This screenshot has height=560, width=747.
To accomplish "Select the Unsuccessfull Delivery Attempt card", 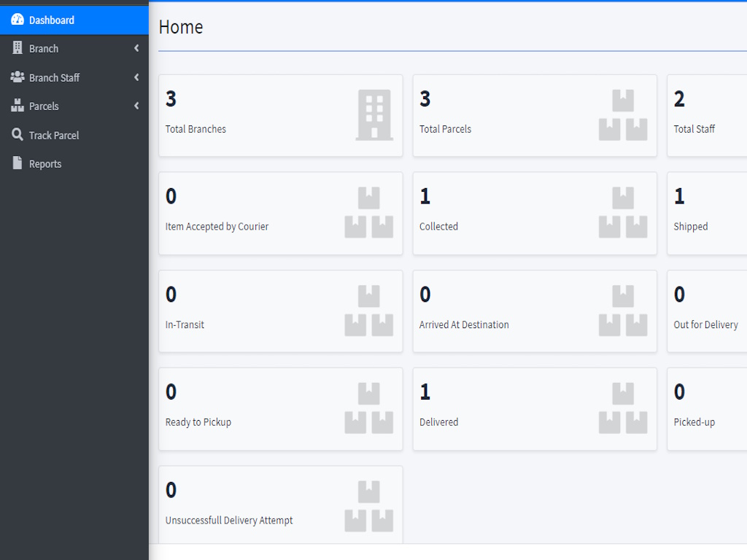I will [280, 505].
